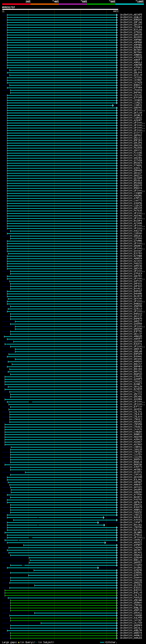Select hit label UniRef100_Q9D0A2

(x=131, y=108)
